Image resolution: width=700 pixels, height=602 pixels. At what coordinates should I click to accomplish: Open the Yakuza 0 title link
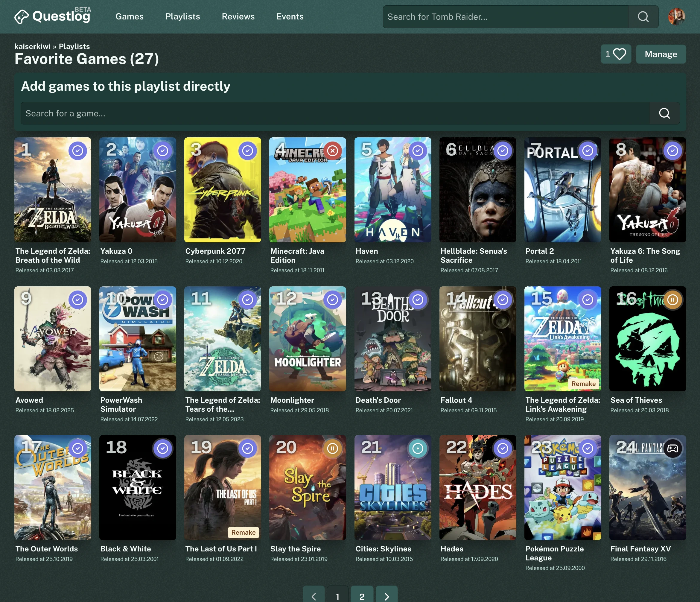[116, 251]
